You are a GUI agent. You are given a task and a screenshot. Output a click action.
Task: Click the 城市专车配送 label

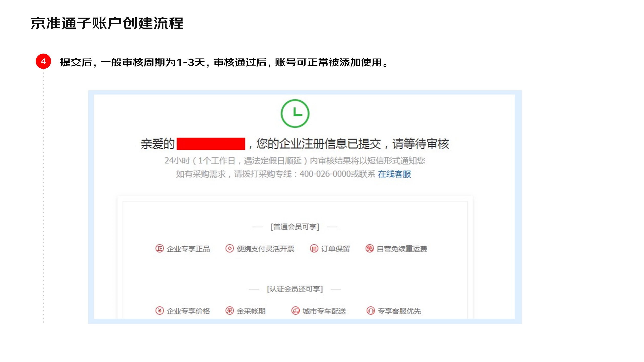324,311
